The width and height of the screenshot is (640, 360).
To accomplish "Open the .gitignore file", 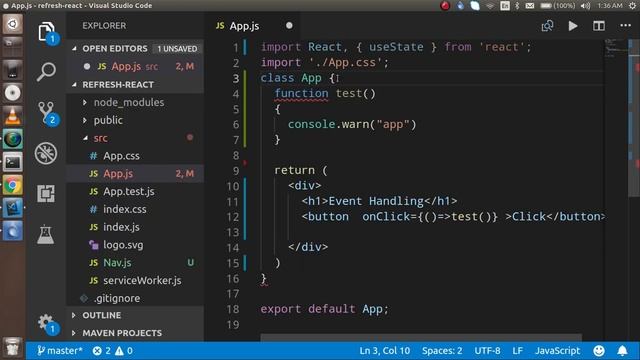I will coord(117,298).
